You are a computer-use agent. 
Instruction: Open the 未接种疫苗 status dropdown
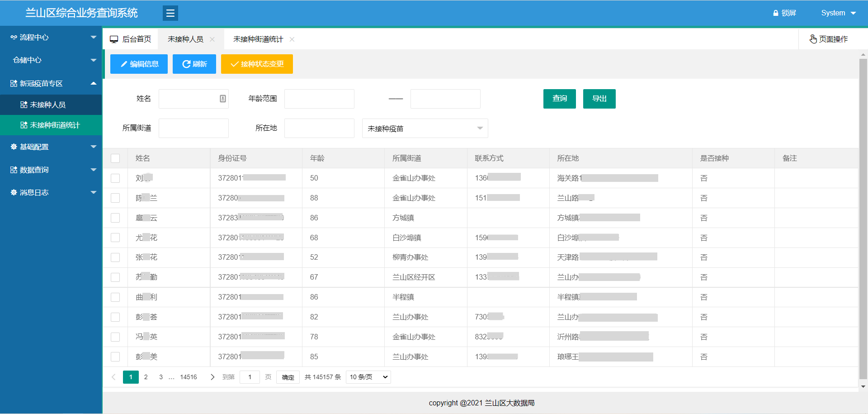425,128
